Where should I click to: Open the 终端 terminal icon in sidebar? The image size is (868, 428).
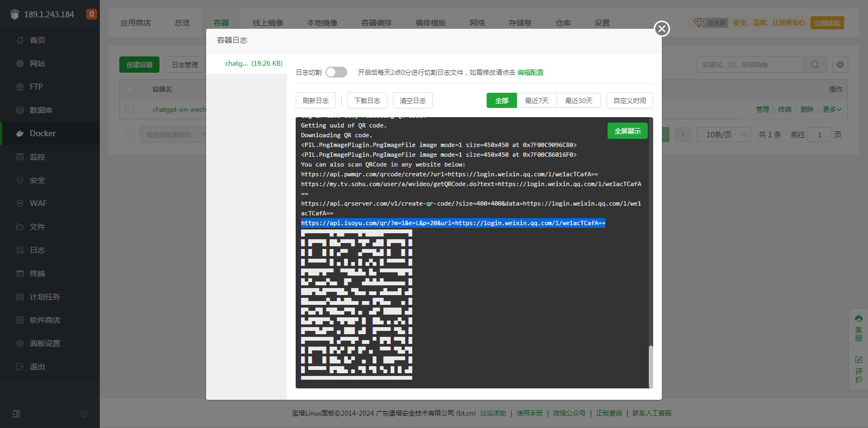20,273
